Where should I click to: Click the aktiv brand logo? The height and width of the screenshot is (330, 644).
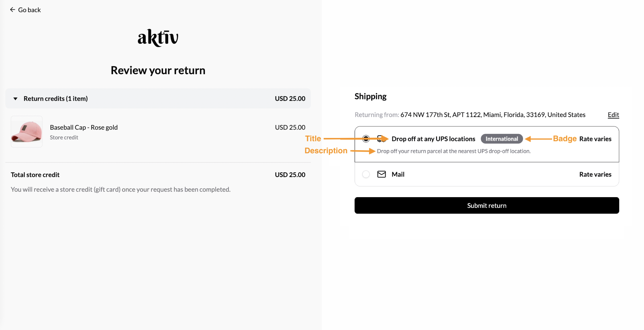point(158,38)
